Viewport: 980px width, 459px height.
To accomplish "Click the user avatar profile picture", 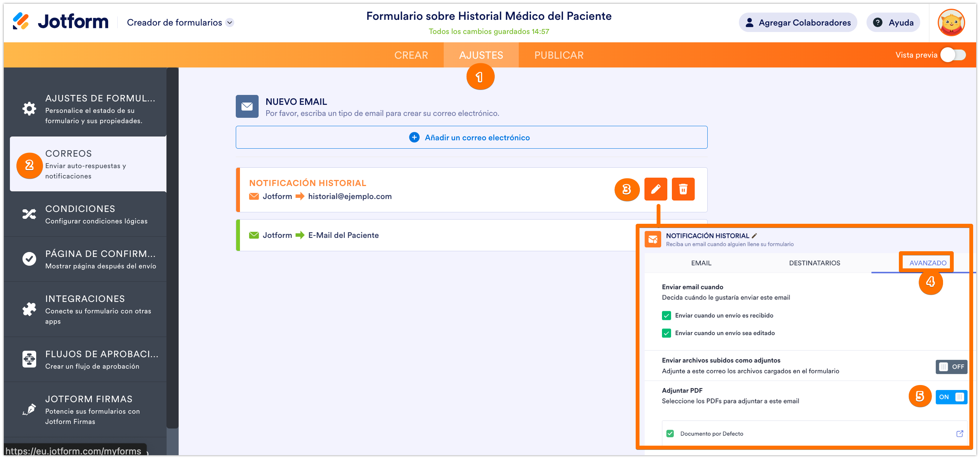I will (x=951, y=22).
